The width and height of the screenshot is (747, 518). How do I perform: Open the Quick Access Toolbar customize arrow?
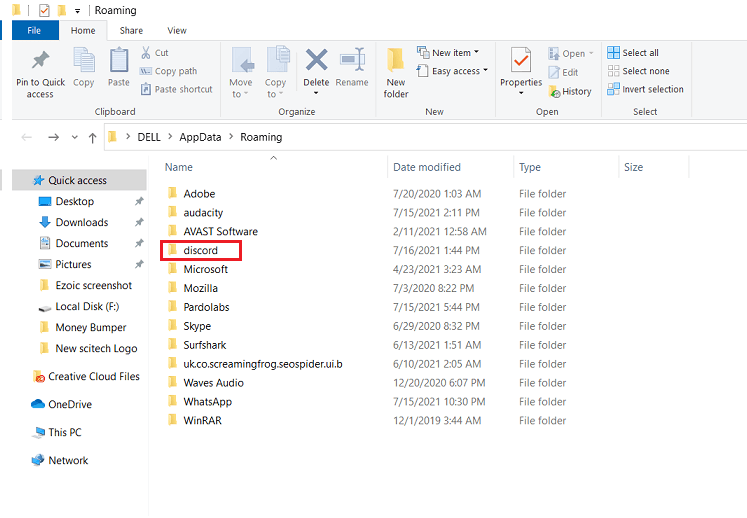click(x=77, y=10)
